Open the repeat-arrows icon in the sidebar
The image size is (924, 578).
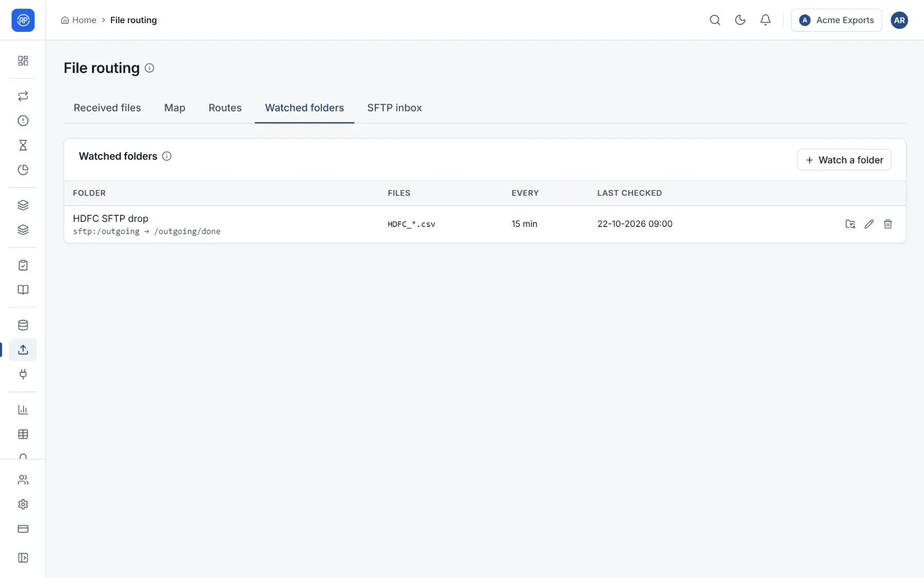pyautogui.click(x=23, y=96)
